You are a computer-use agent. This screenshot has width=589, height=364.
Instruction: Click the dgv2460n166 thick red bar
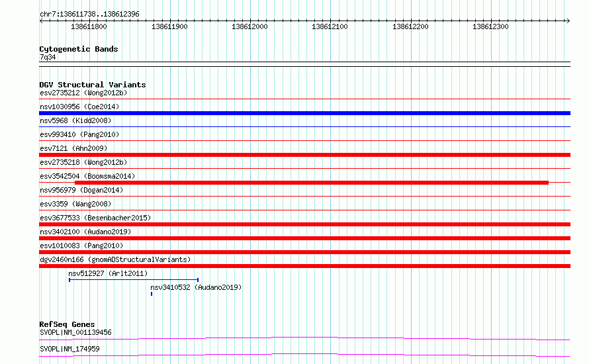[304, 266]
